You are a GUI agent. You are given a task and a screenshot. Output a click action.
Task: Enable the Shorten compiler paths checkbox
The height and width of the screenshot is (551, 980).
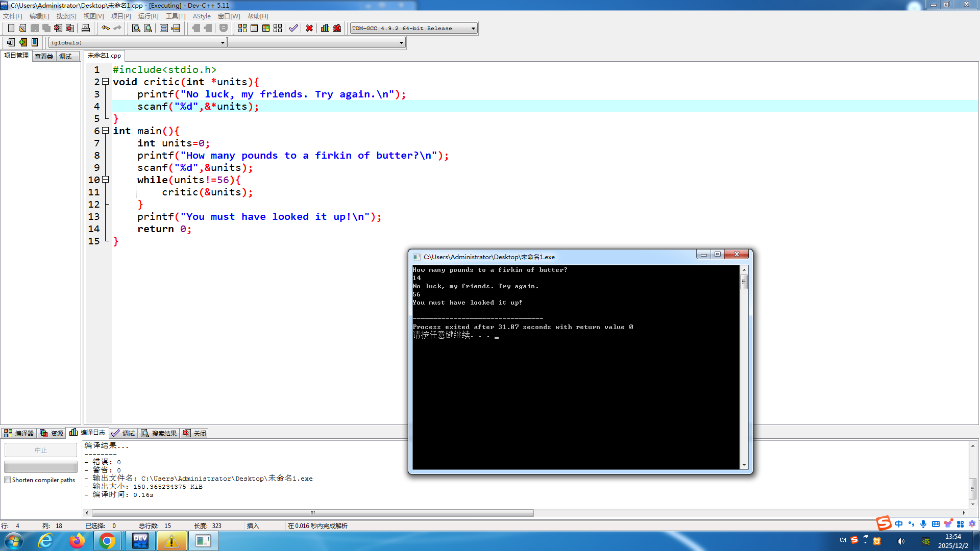[8, 480]
